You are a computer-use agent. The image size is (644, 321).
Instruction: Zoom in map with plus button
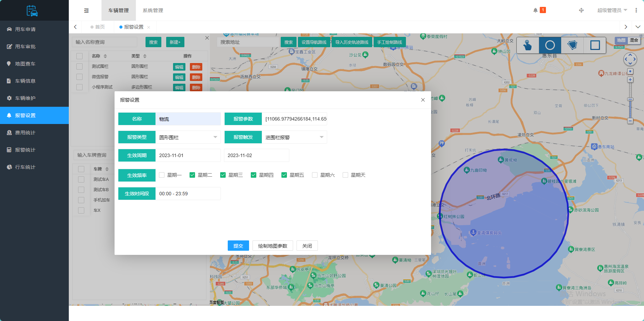pos(630,80)
